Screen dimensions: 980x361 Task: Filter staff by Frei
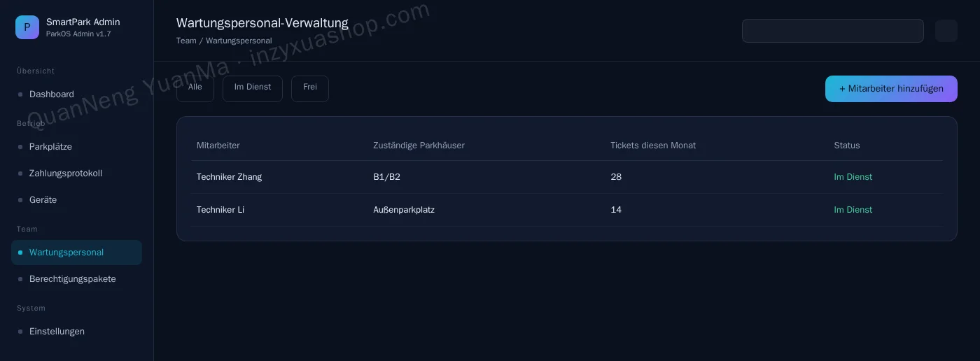coord(310,89)
